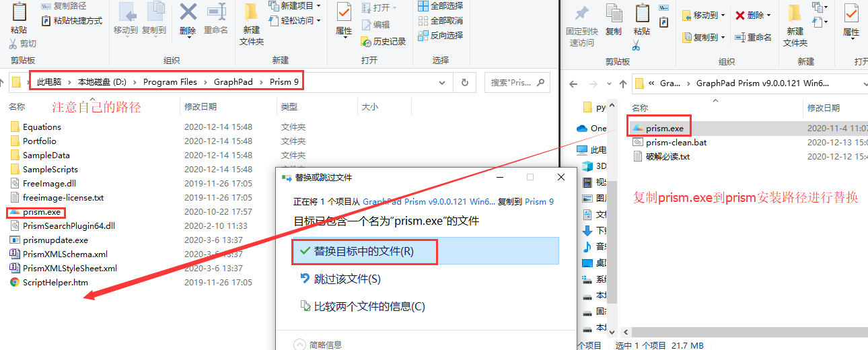Viewport: 868px width, 350px height.
Task: Click source folder link GraphPad Prism v9.0.0.121 in dialog
Action: [429, 201]
